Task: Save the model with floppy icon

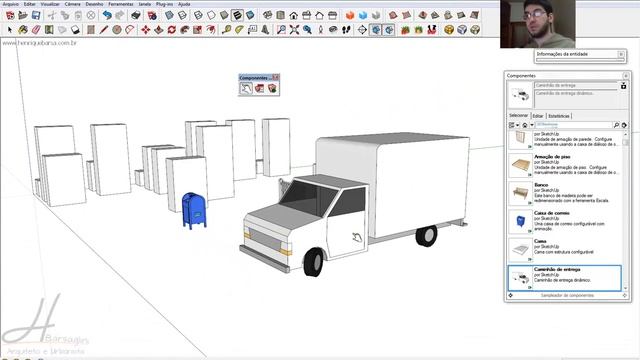Action: pyautogui.click(x=36, y=16)
